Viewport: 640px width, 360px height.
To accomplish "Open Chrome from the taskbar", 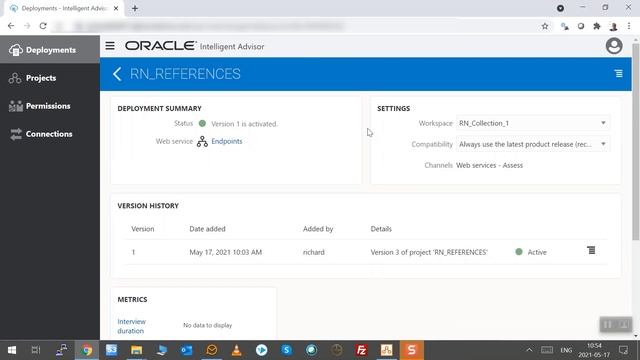I will 86,350.
